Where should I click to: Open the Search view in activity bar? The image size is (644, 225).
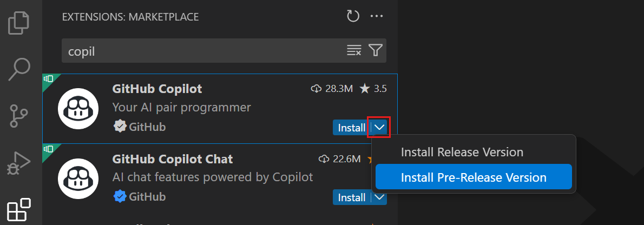coord(18,69)
